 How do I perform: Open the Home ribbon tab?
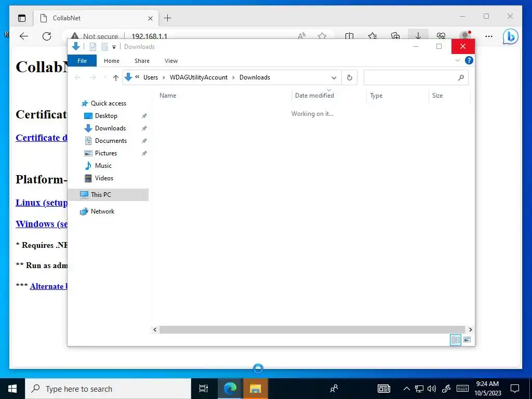[x=112, y=61]
